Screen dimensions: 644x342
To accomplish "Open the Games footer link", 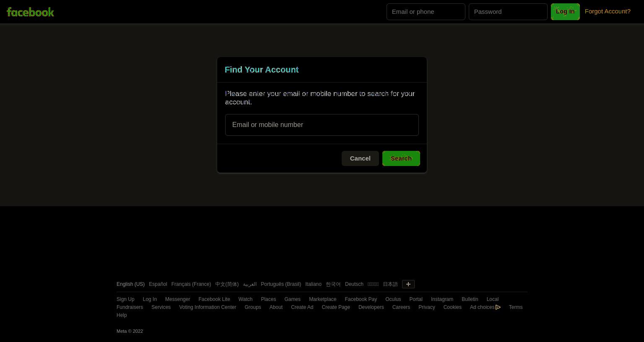I will (x=292, y=299).
